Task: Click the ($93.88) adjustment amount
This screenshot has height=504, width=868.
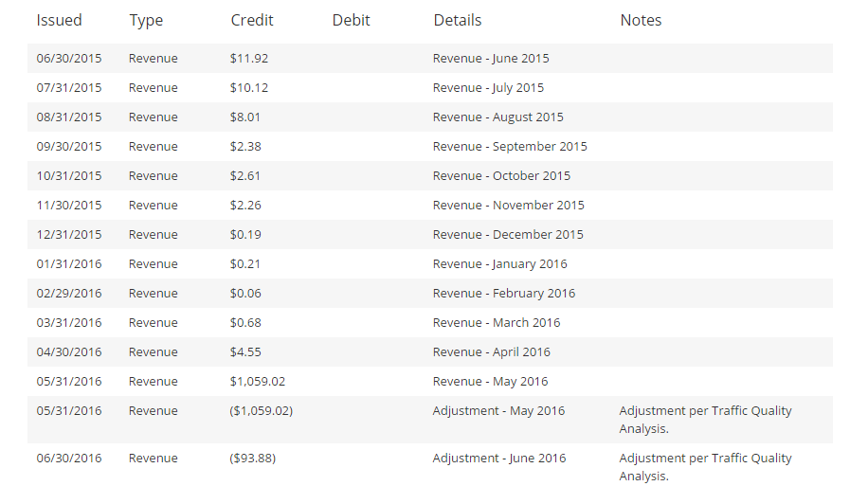Action: pos(252,458)
